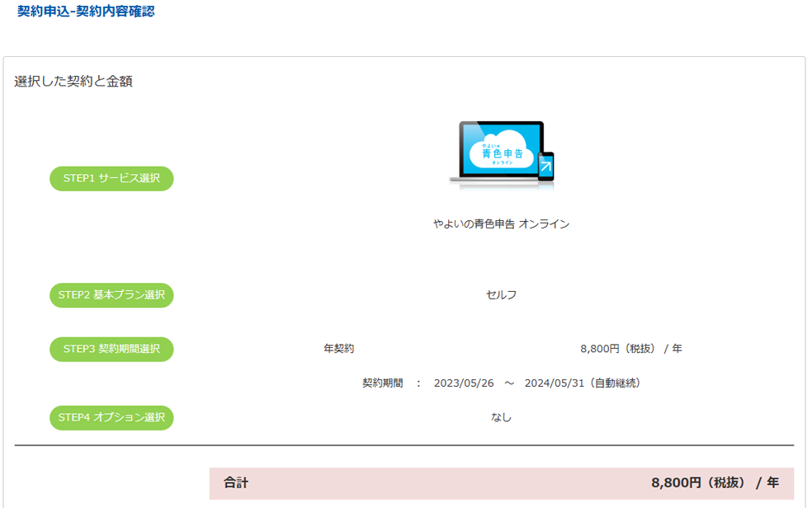Click the 8,800円（税抜）/ 年 price in STEP3 row
The width and height of the screenshot is (812, 508).
[630, 349]
